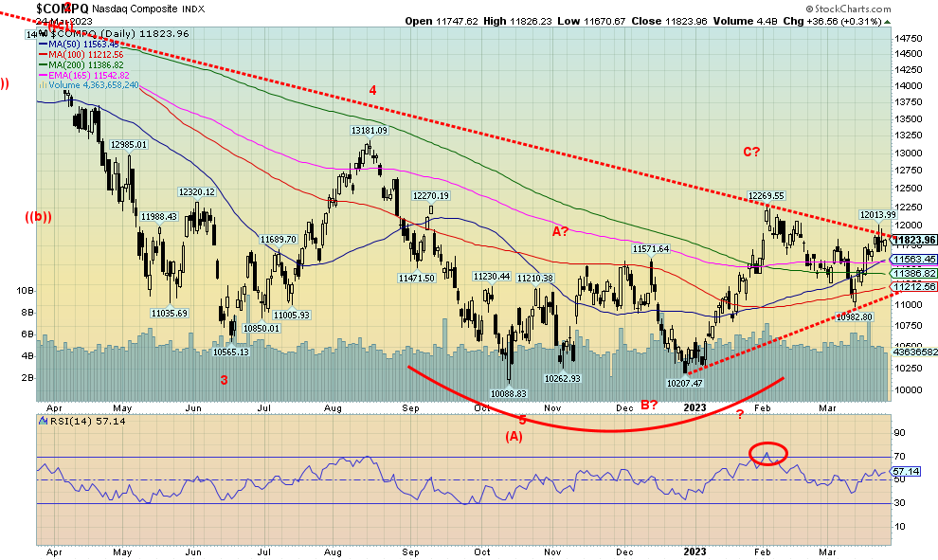This screenshot has width=938, height=560.
Task: Select the 12269.55 February high label
Action: [767, 195]
